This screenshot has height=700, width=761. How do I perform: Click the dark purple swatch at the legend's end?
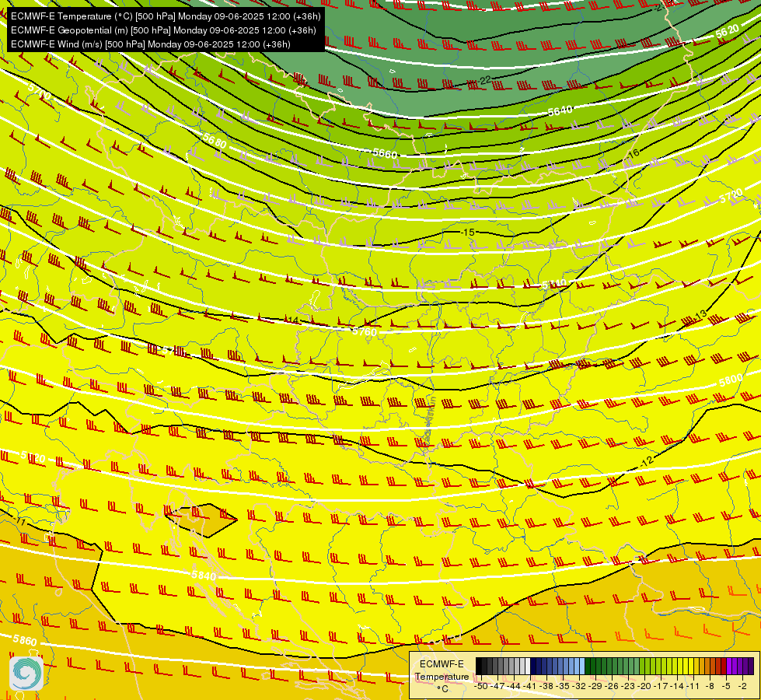pyautogui.click(x=751, y=666)
